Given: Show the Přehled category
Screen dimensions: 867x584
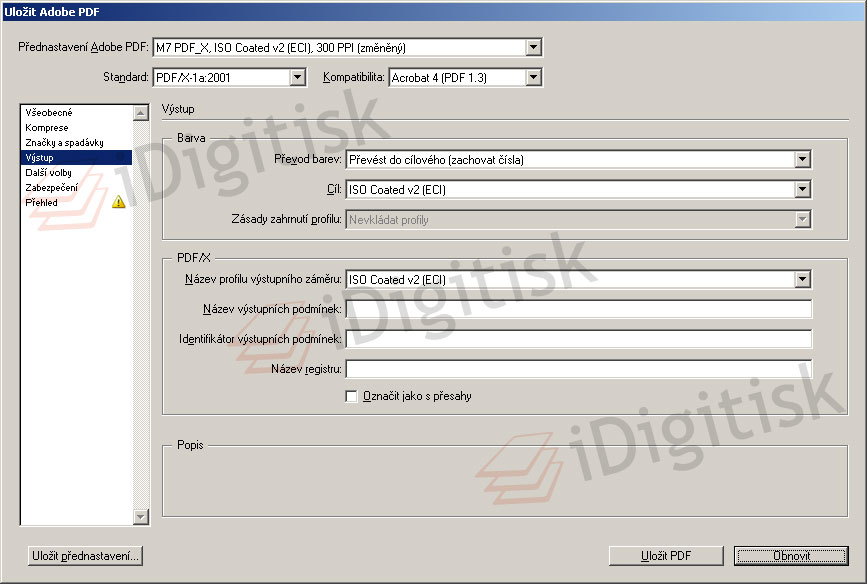Looking at the screenshot, I should 76,202.
